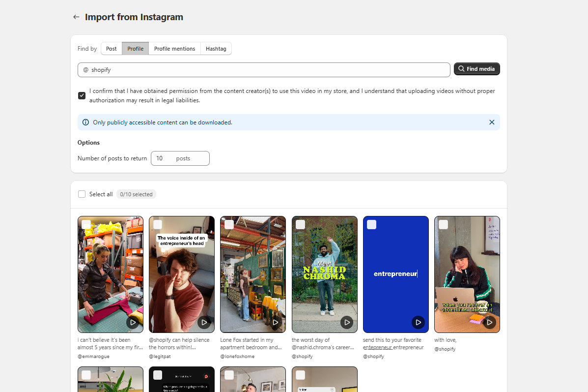Check the Select all checkbox

pos(82,194)
